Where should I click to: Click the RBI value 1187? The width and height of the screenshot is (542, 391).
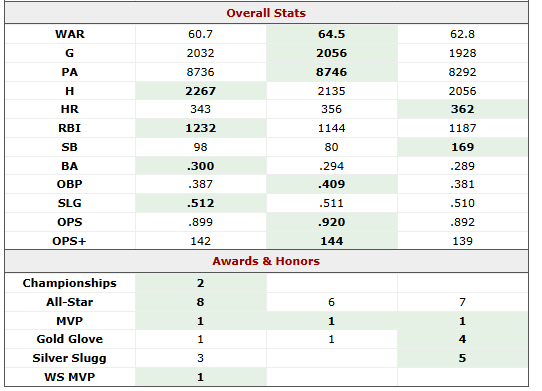(462, 128)
